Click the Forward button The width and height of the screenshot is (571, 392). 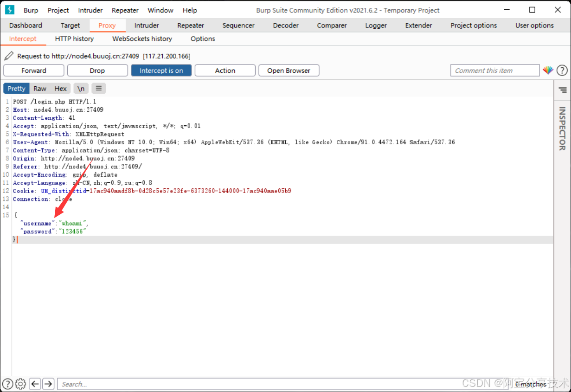pos(34,71)
